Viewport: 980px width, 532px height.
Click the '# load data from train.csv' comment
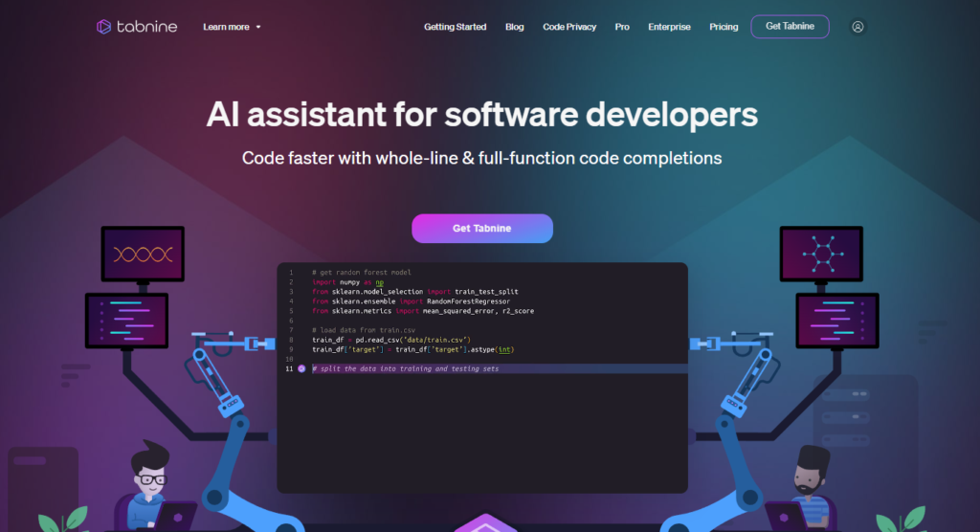click(364, 330)
